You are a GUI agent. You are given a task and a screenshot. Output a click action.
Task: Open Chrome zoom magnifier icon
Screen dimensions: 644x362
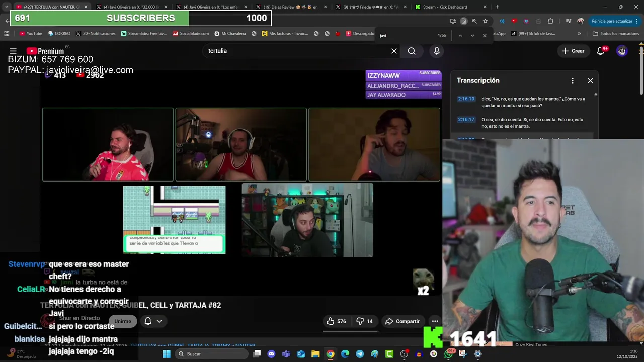tap(474, 21)
